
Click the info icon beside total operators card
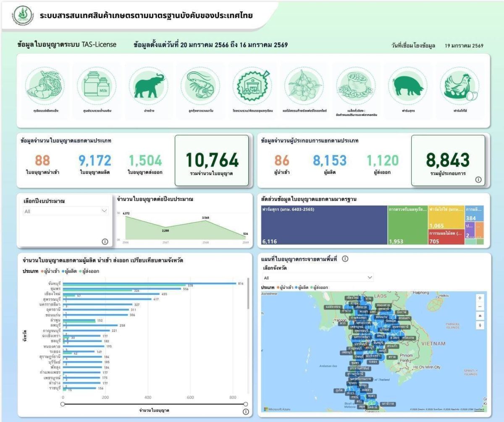(478, 180)
